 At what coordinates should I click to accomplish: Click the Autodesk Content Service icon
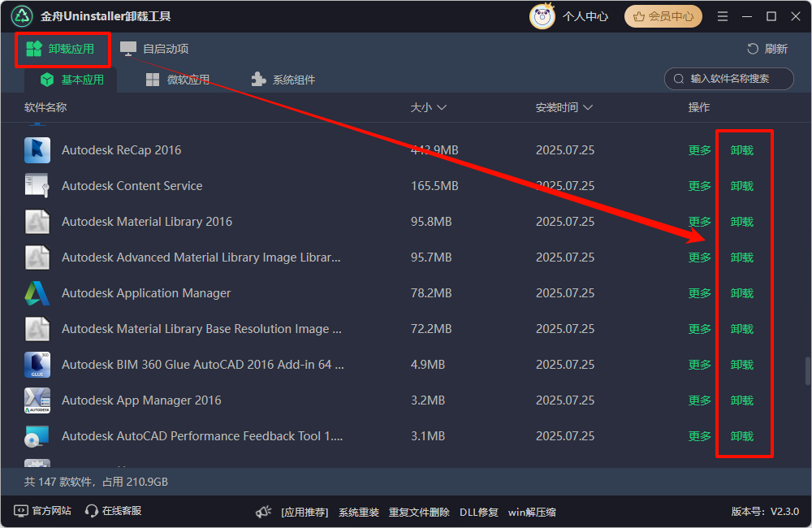[37, 186]
